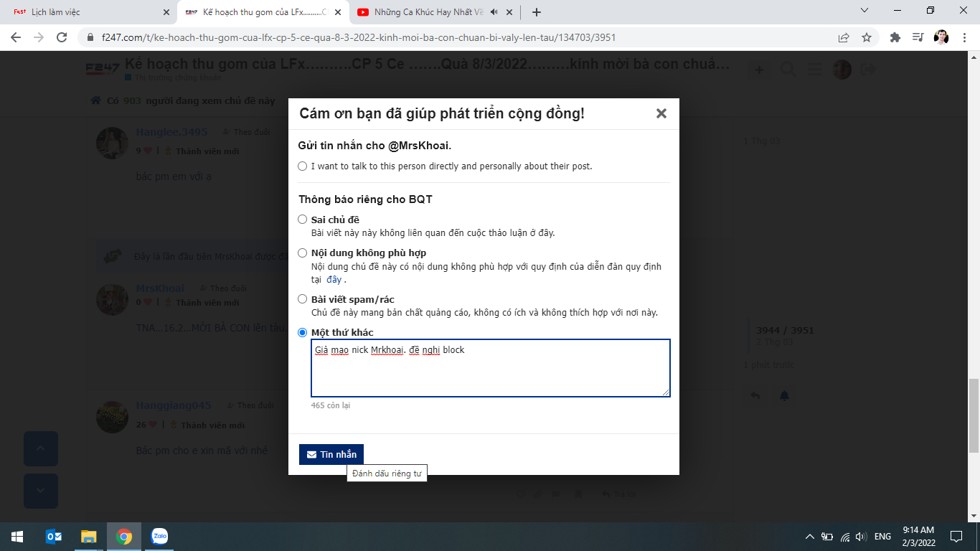The width and height of the screenshot is (980, 551).
Task: Open MrsKhoai's profile link
Action: pyautogui.click(x=160, y=288)
